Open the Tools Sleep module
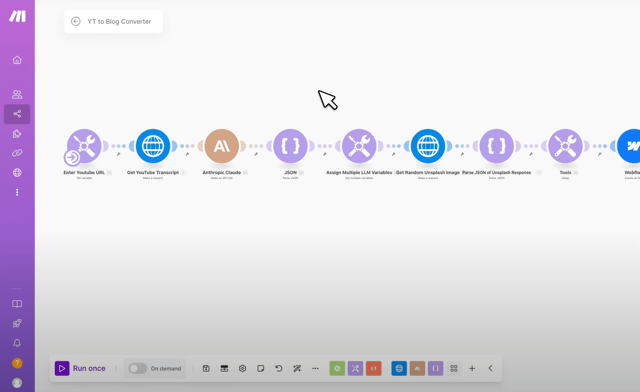The image size is (640, 392). pyautogui.click(x=565, y=146)
